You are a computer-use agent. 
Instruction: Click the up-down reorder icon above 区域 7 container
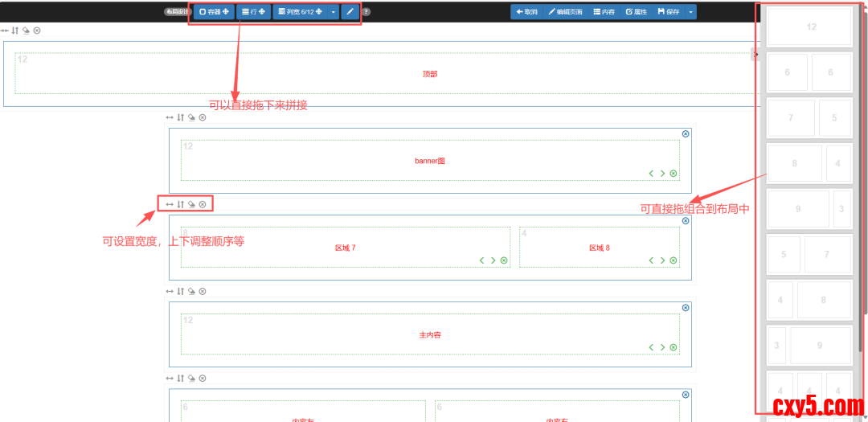pos(181,204)
